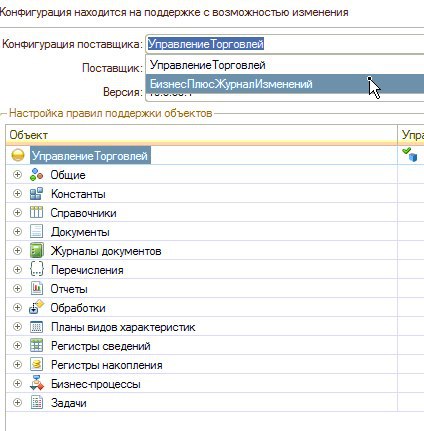Click the Бизнес-процессы flowchart icon
424x431 pixels.
[36, 383]
